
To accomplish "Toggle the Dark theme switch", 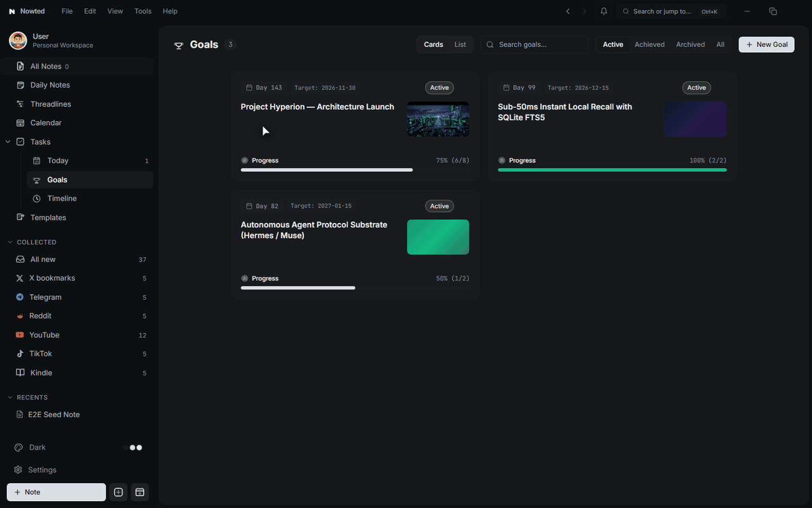I will click(133, 448).
